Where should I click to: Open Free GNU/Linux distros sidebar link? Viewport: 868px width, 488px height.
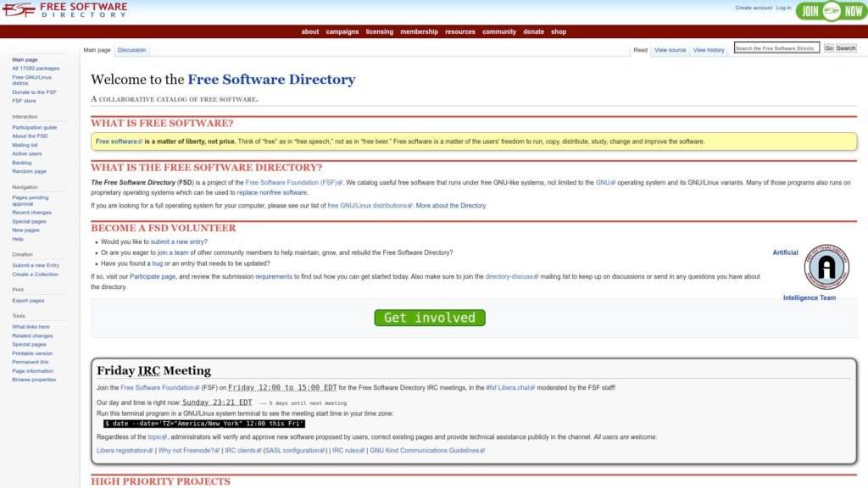coord(31,80)
